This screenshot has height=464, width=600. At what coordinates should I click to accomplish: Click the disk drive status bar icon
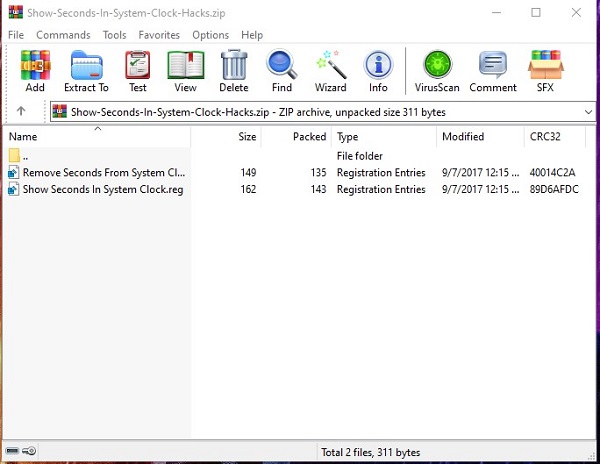coord(12,451)
